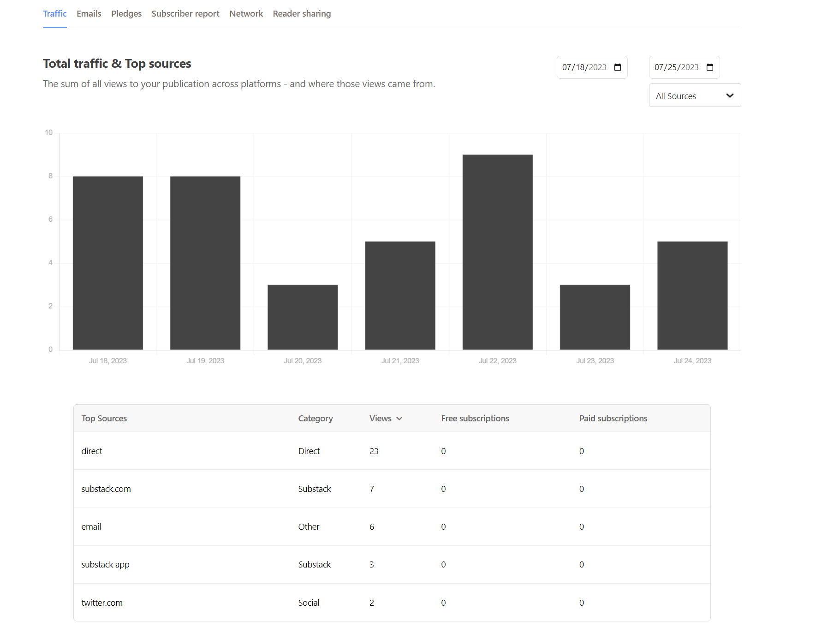Click the 23 views value for direct
The width and height of the screenshot is (828, 644).
pyautogui.click(x=374, y=451)
